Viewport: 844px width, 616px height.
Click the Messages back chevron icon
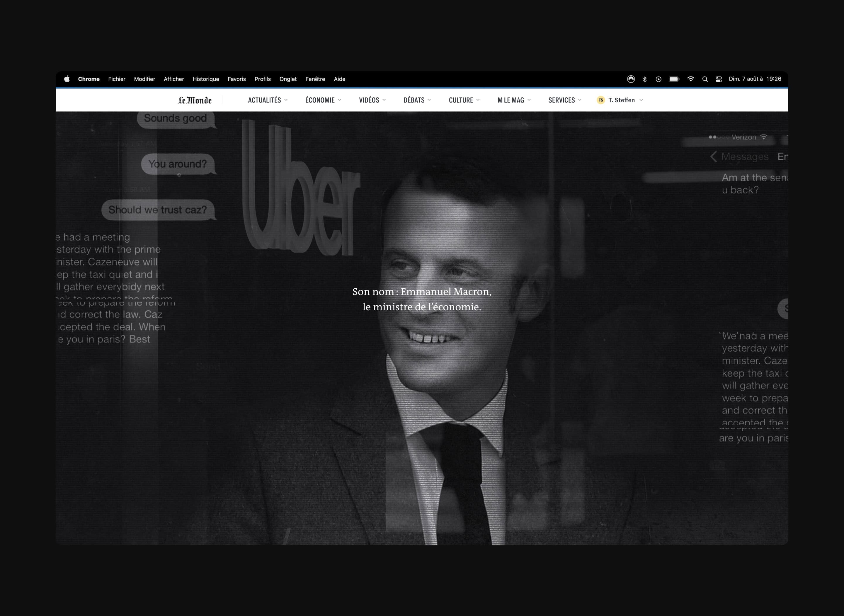click(x=714, y=156)
